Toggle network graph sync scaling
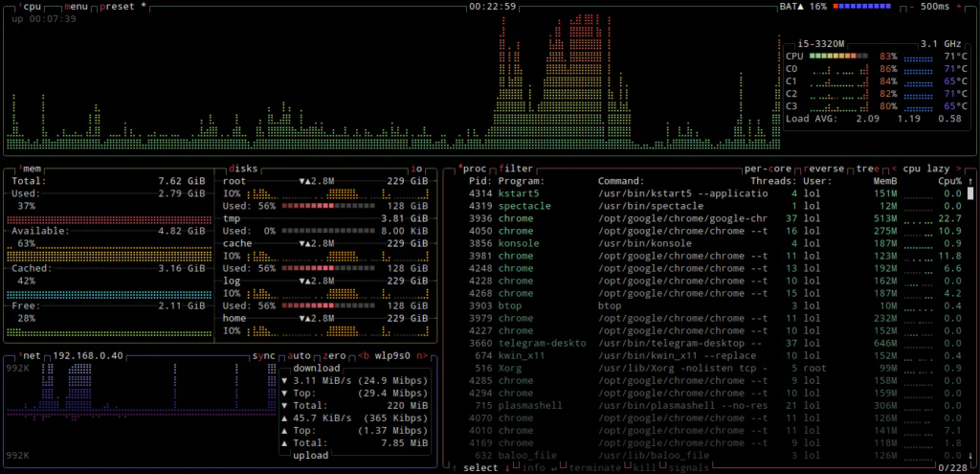Image resolution: width=980 pixels, height=474 pixels. click(263, 355)
